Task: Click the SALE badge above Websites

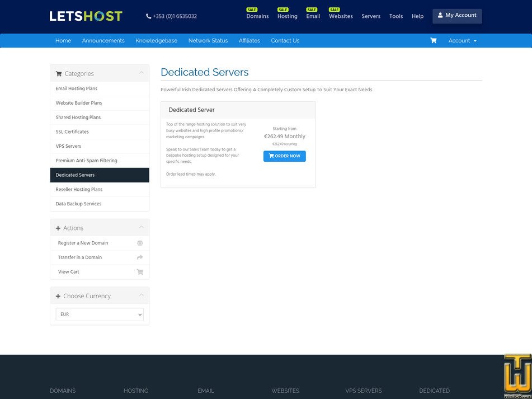Action: click(335, 10)
